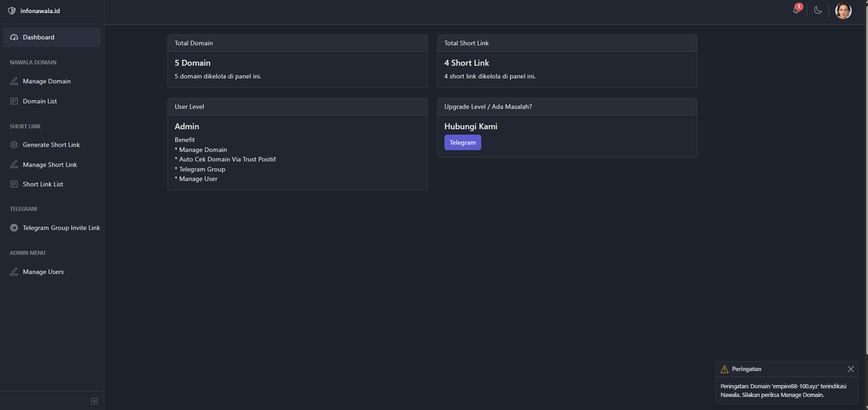
Task: Collapse the sidebar using bottom arrow icon
Action: coord(94,401)
